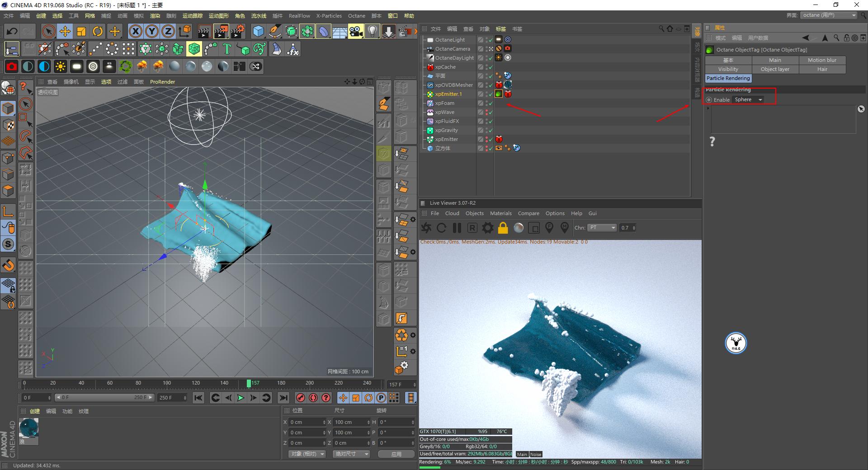Pause the render in Live Viewer
The height and width of the screenshot is (470, 868).
457,228
